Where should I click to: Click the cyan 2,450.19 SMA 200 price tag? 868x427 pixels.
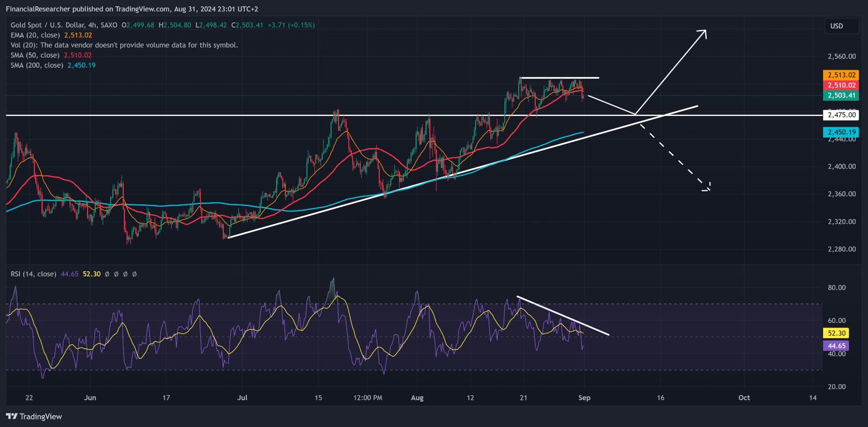click(x=841, y=132)
